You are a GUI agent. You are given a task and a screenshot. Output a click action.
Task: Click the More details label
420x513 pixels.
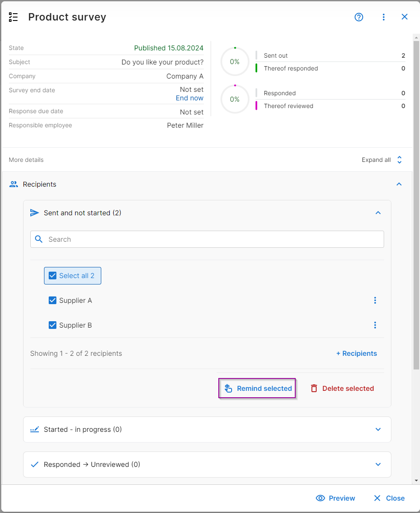pos(26,160)
